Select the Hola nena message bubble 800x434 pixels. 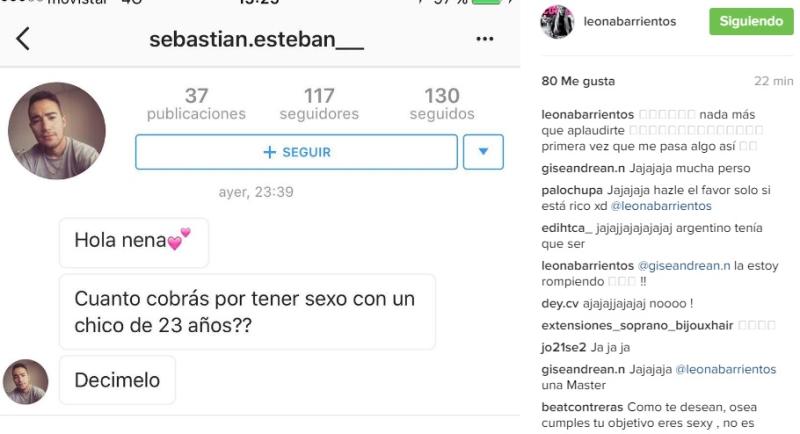click(x=134, y=243)
